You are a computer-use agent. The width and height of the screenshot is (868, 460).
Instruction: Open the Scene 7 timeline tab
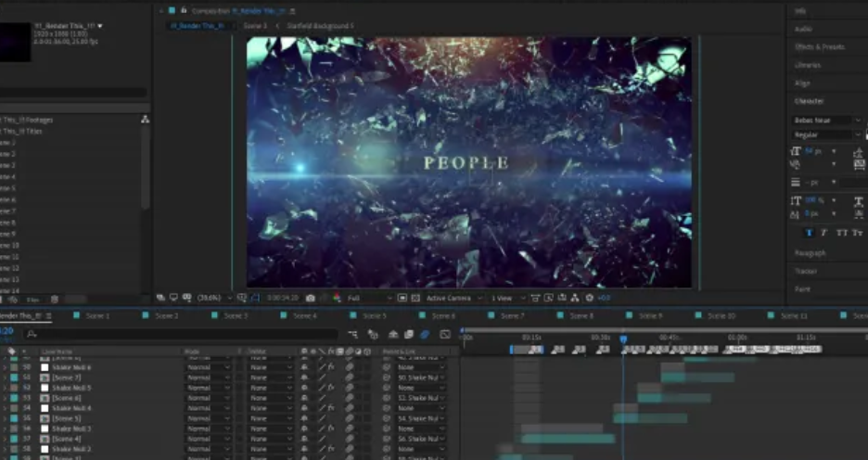[512, 316]
